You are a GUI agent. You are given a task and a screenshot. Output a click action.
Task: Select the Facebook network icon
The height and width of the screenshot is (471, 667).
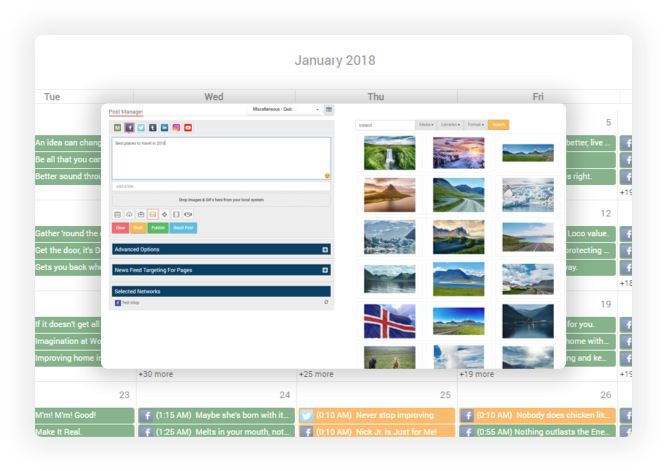tap(129, 128)
